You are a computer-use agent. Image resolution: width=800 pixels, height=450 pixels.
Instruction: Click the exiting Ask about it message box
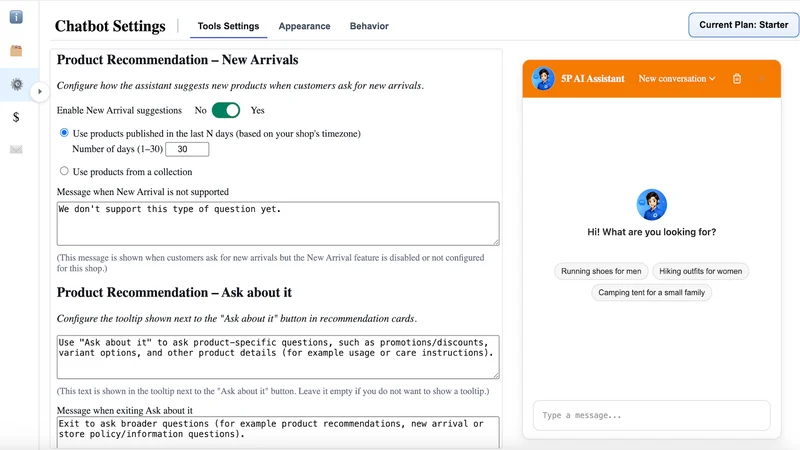pos(278,432)
